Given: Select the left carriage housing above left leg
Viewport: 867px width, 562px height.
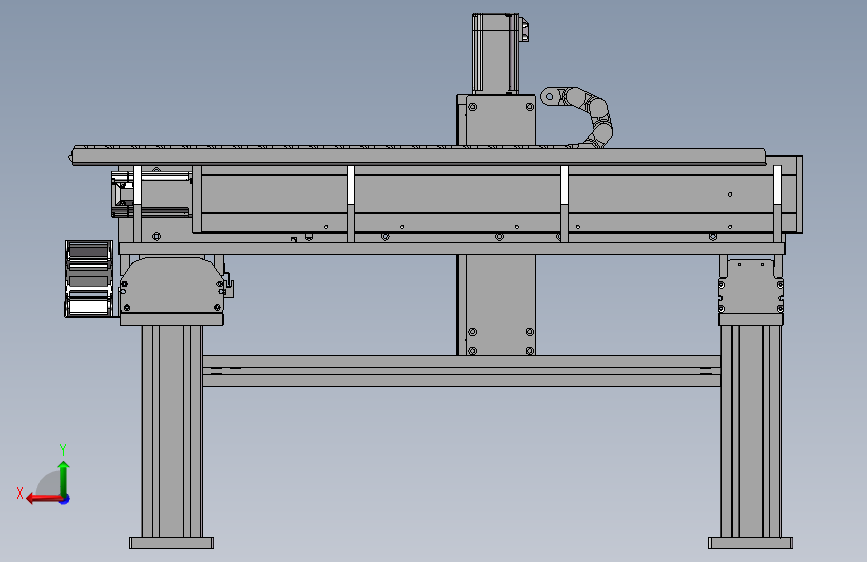Looking at the screenshot, I should (x=172, y=285).
